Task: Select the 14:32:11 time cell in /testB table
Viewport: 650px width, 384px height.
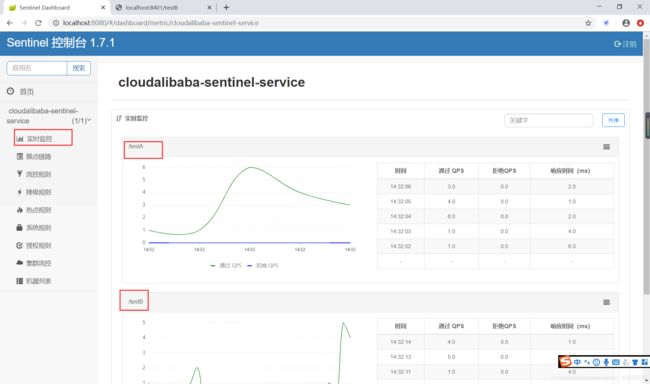Action: (x=400, y=372)
